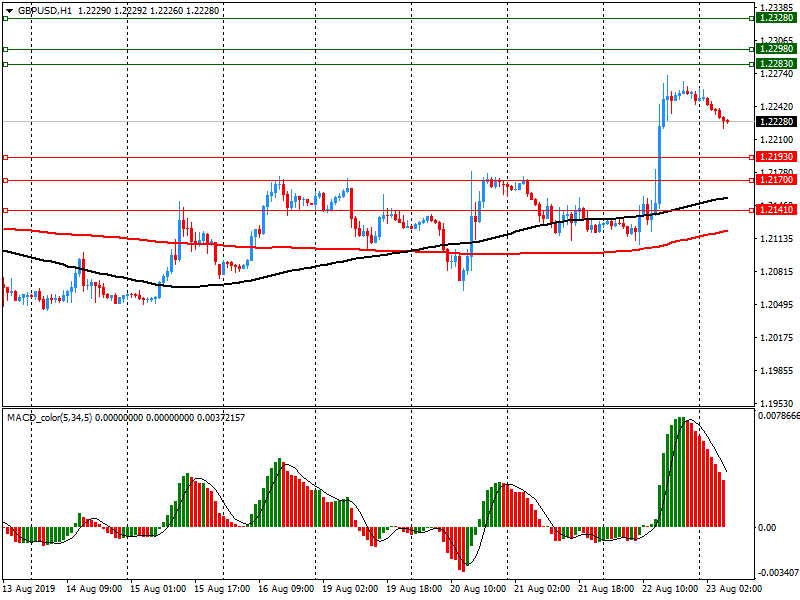Click the red 1.21930 price label
Image resolution: width=800 pixels, height=600 pixels.
click(777, 157)
